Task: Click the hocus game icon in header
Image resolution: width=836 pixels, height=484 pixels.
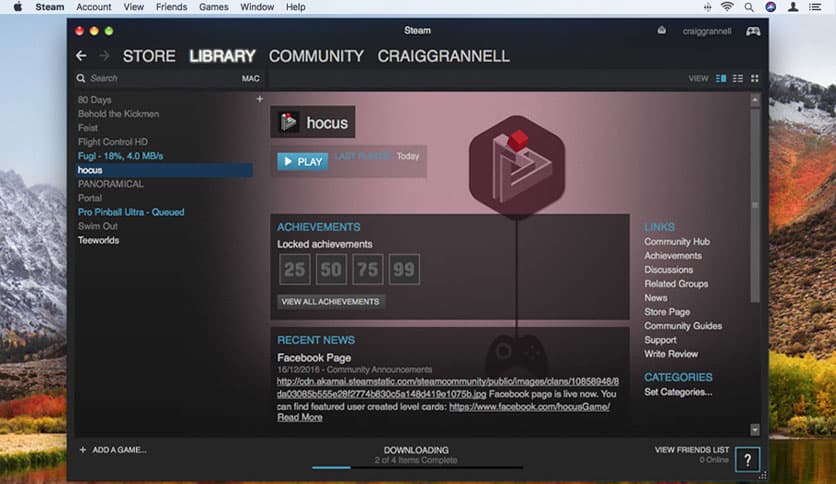Action: 288,122
